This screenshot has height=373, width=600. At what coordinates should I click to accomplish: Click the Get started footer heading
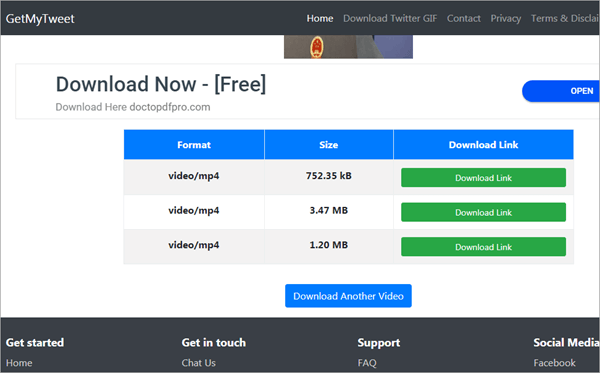(x=35, y=342)
